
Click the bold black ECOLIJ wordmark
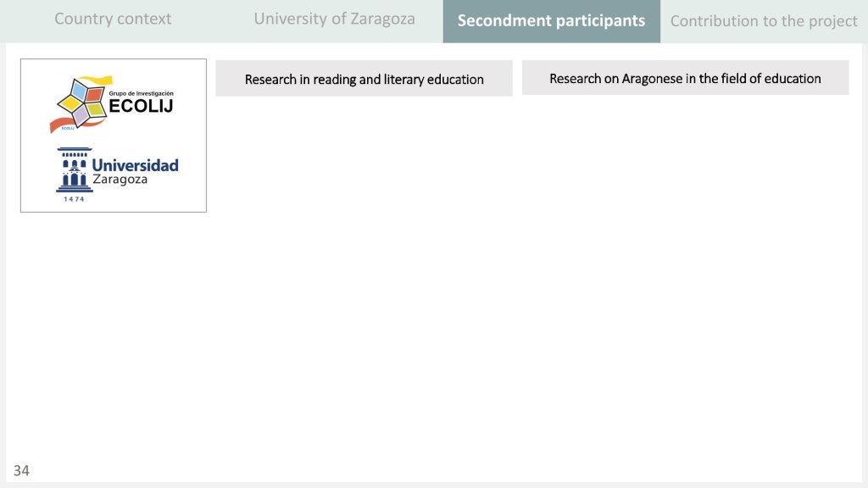point(141,106)
